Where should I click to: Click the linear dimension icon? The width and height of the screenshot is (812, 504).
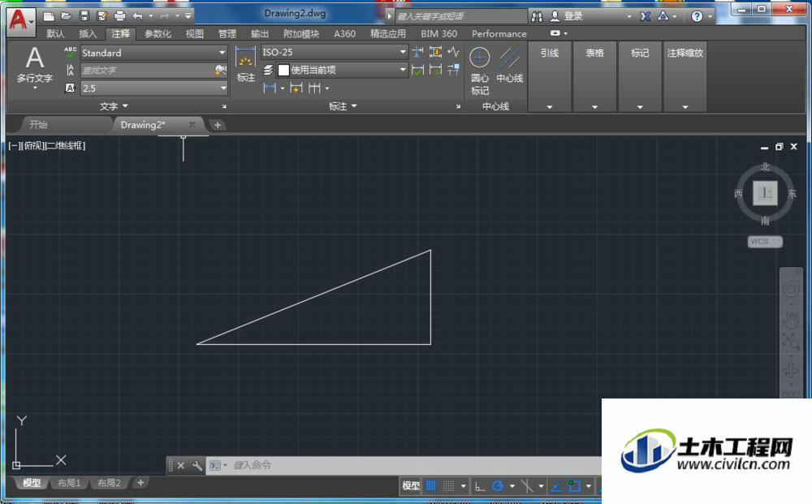point(270,88)
